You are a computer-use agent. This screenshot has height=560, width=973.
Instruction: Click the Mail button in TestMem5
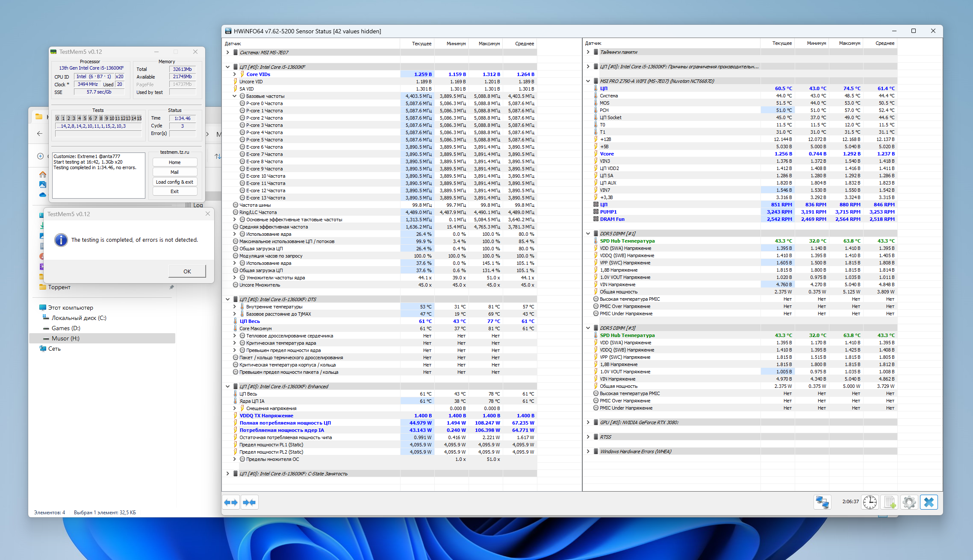[x=174, y=172]
